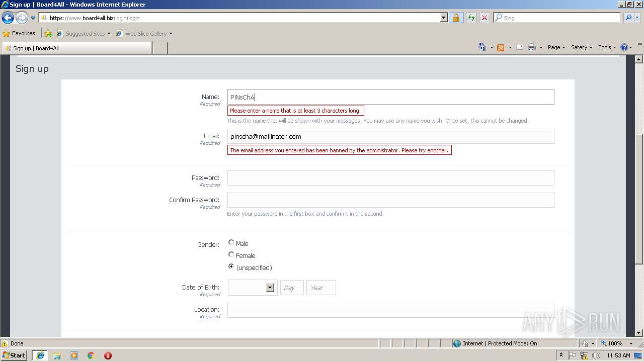Expand the Print options dropdown arrow
The height and width of the screenshot is (362, 644).
coord(541,47)
